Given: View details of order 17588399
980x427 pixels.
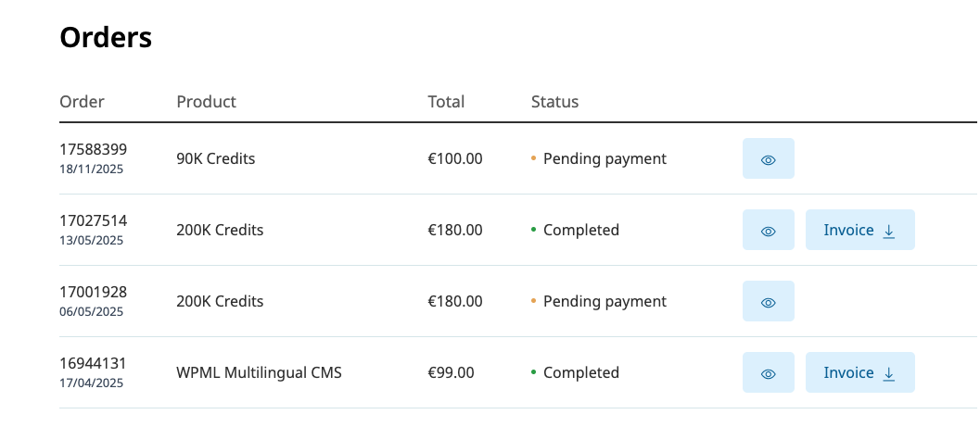Looking at the screenshot, I should (x=768, y=159).
